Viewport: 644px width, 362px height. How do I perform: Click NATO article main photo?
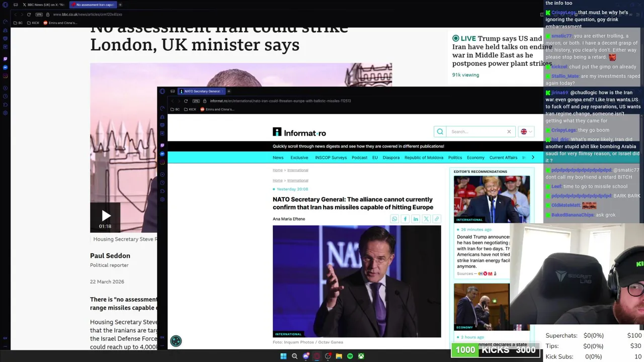click(357, 281)
